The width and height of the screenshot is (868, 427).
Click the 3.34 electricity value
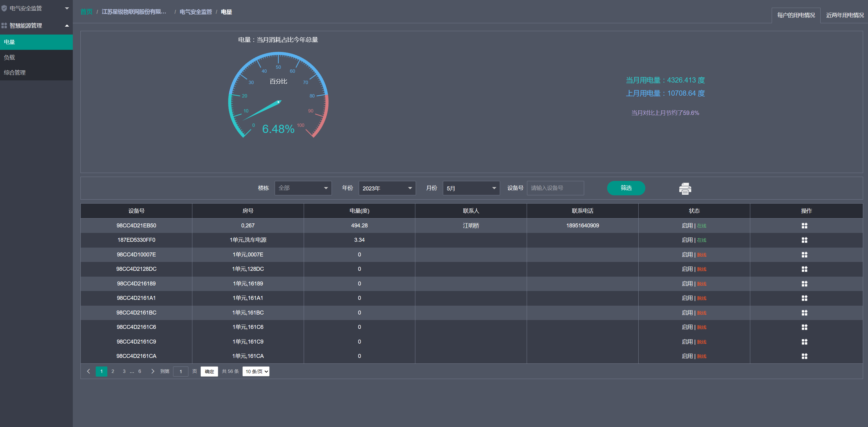tap(359, 240)
